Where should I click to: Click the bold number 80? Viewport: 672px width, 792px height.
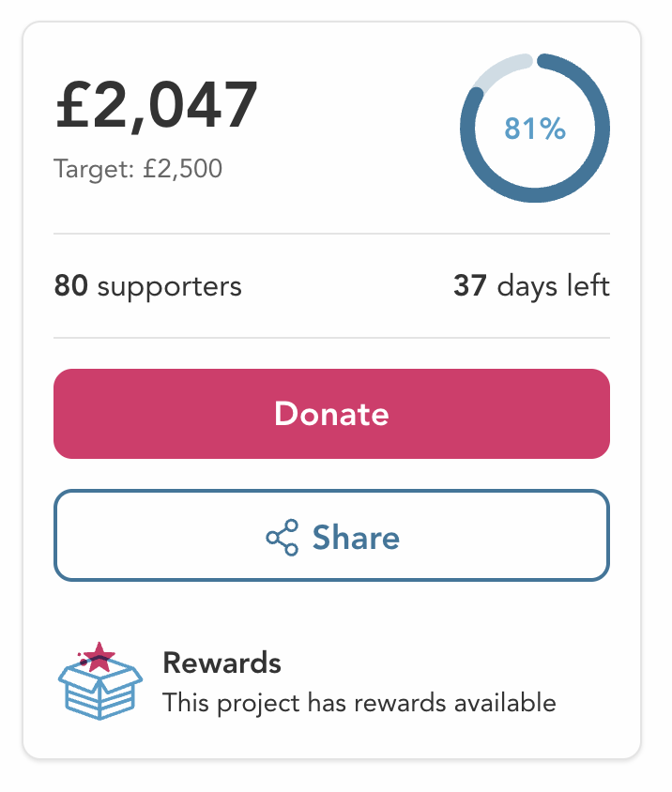pos(70,285)
